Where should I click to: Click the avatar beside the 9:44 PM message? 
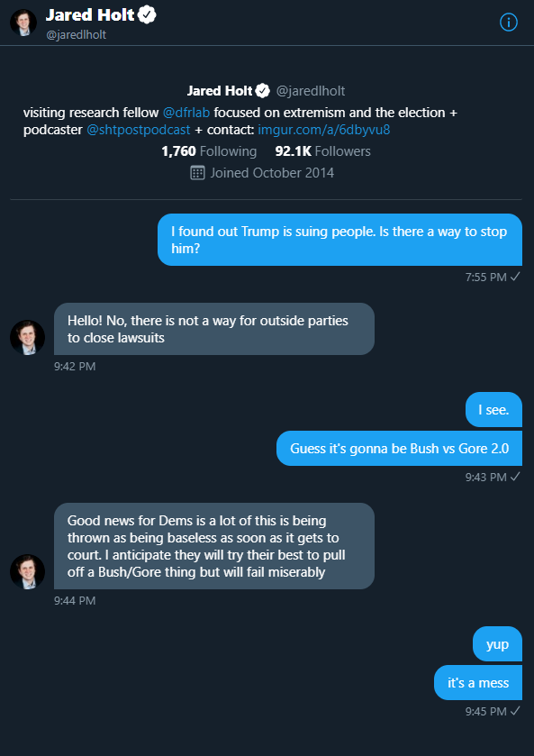point(28,571)
